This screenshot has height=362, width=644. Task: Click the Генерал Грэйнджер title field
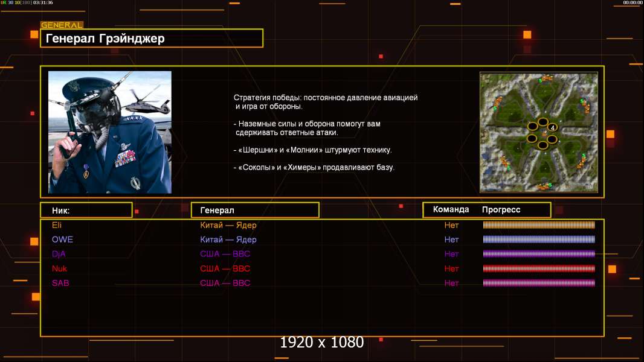pyautogui.click(x=152, y=38)
